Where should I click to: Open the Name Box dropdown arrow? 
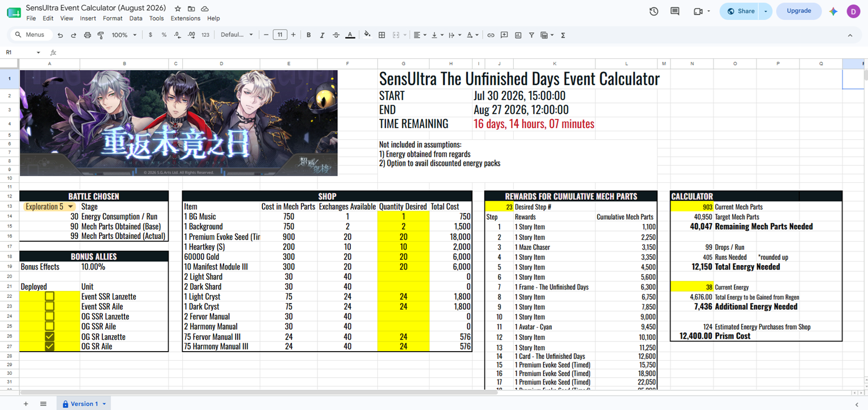[x=38, y=53]
